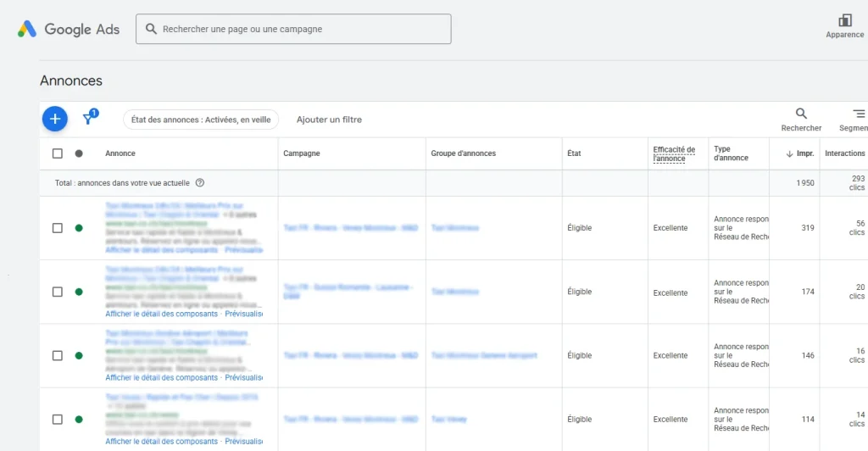Viewport: 868px width, 451px height.
Task: Click 'Excellente' in the 174 impressions row
Action: [670, 292]
